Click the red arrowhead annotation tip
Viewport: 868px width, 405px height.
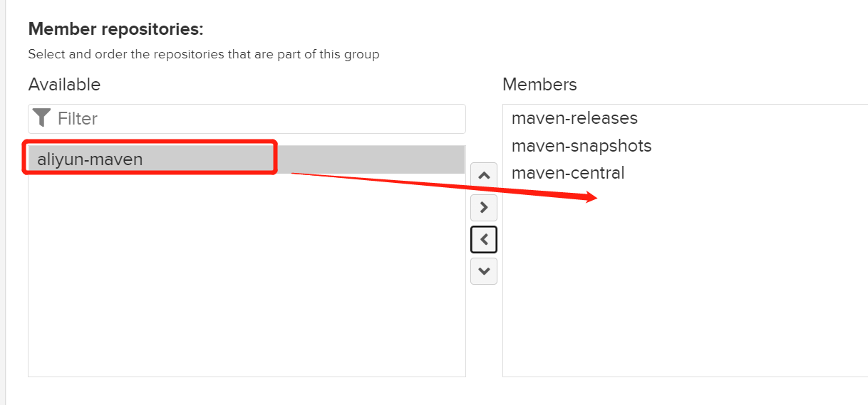pyautogui.click(x=592, y=198)
